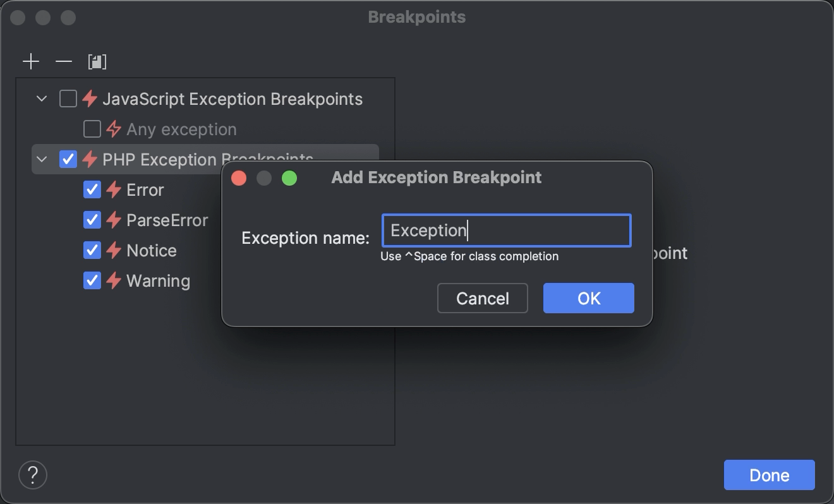Click the Help question mark icon

click(33, 474)
